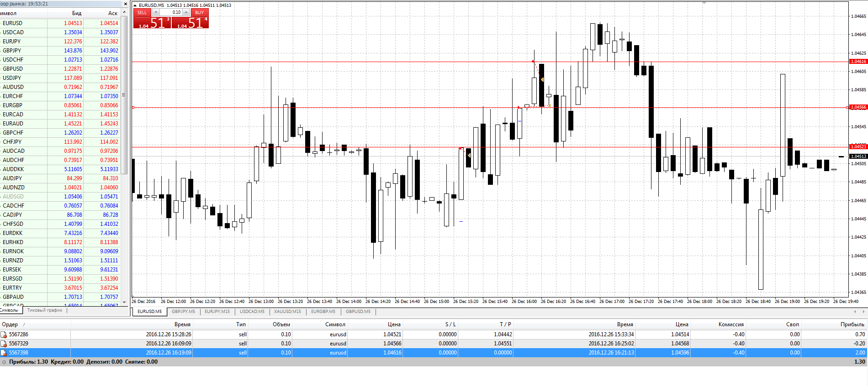868x386 pixels.
Task: Select the EURUSD,M5 chart tab
Action: (149, 312)
